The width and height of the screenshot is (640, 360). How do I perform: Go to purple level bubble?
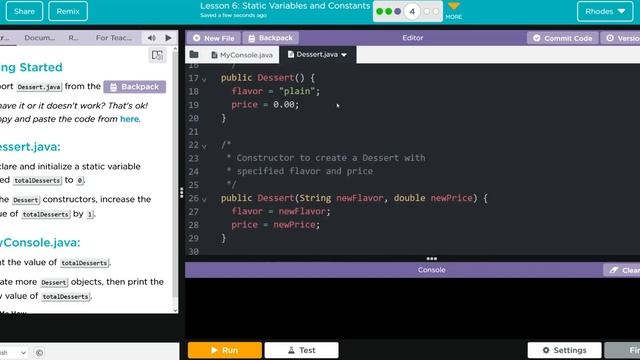(x=398, y=11)
